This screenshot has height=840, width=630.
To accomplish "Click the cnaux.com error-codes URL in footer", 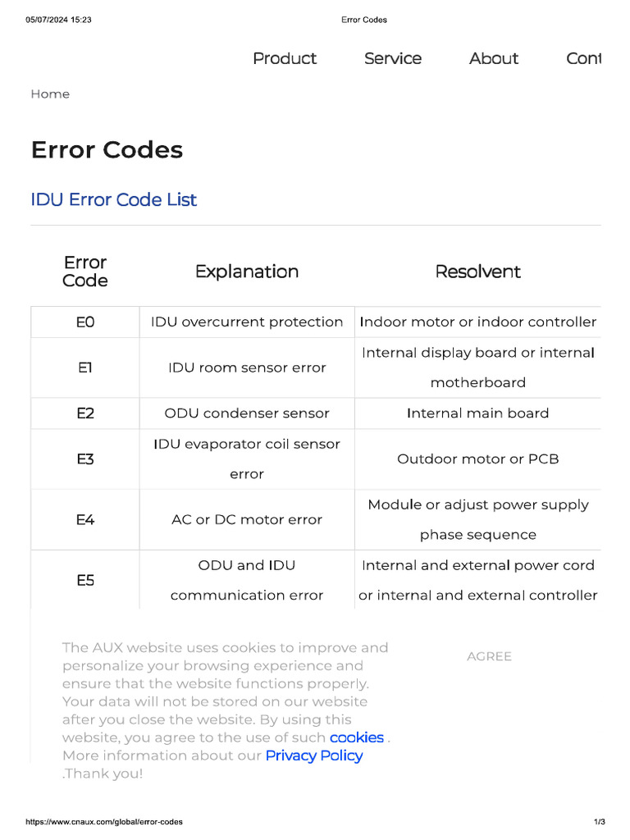I will click(x=104, y=822).
